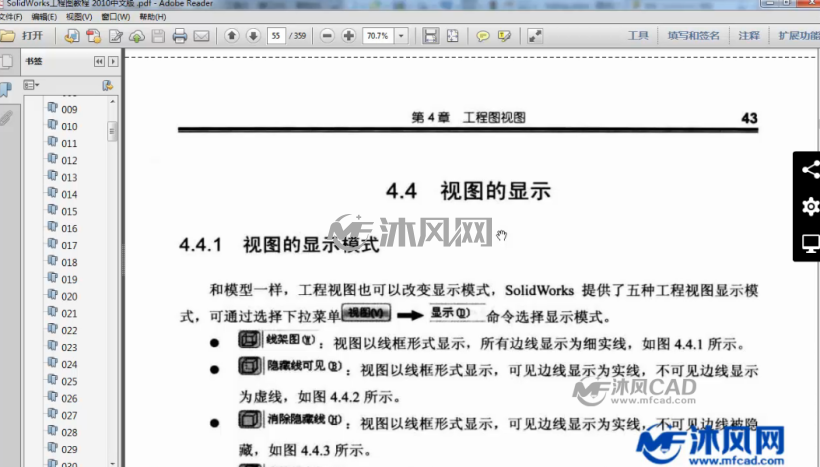Click the create PDF icon
820x467 pixels.
click(94, 36)
